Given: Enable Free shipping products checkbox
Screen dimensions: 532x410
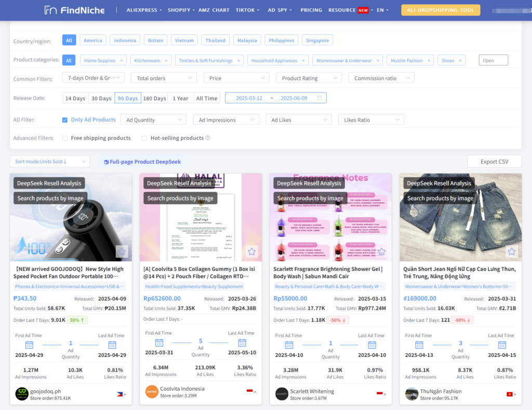Looking at the screenshot, I should [65, 138].
